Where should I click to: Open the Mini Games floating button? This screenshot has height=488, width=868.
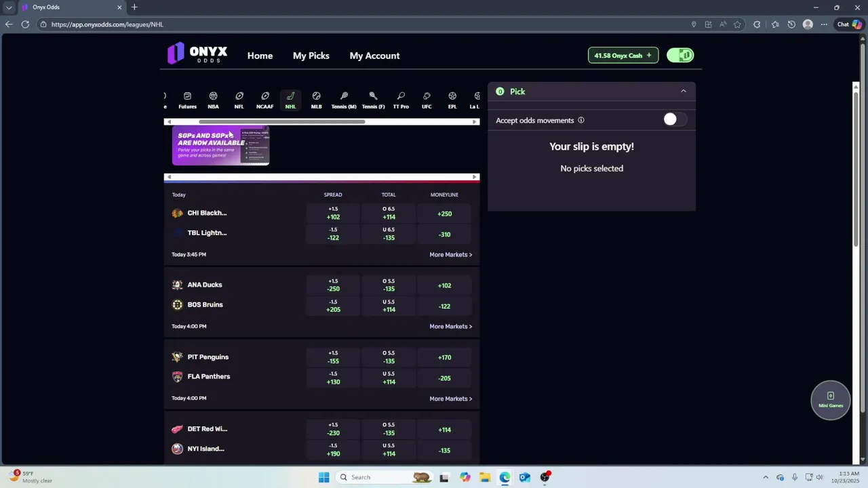pos(831,400)
